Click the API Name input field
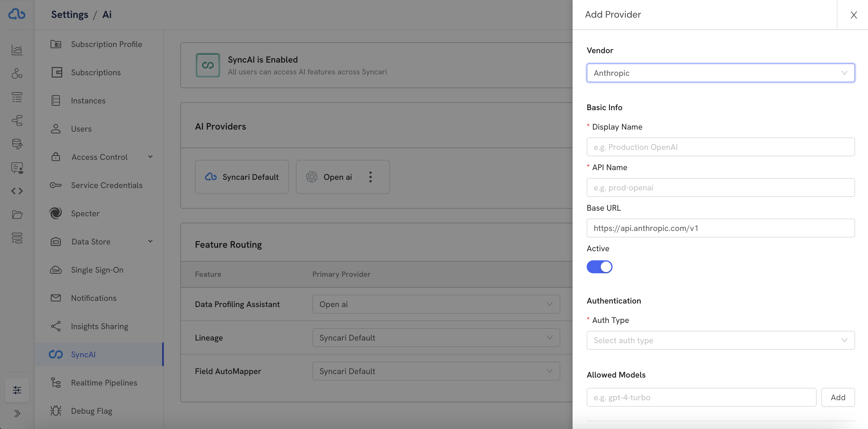The height and width of the screenshot is (429, 868). [720, 187]
